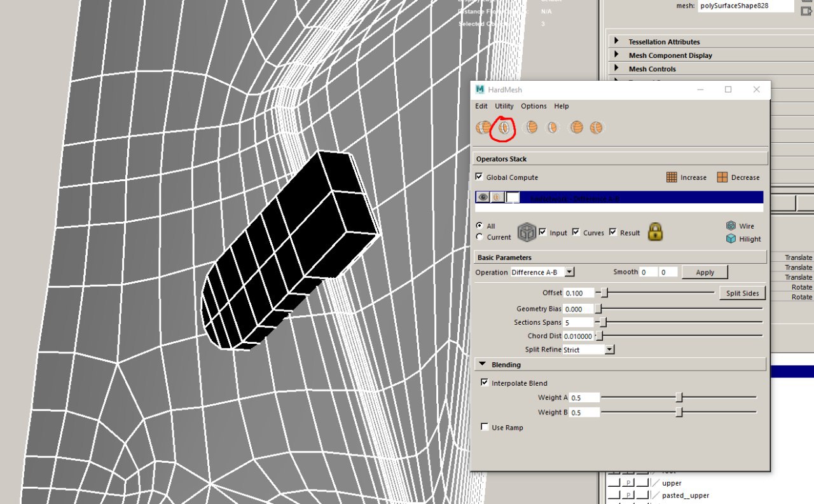The image size is (814, 504).
Task: Open the Options menu in HardMesh
Action: [534, 106]
